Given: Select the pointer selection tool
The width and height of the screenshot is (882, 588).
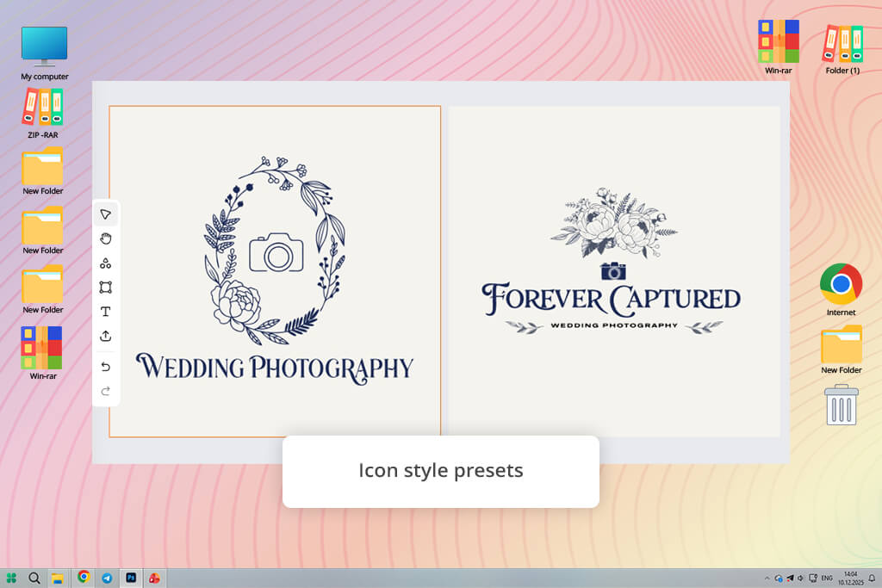Looking at the screenshot, I should click(105, 214).
